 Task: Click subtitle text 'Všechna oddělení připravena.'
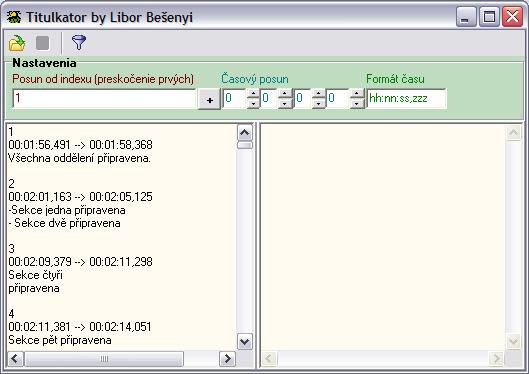(79, 158)
